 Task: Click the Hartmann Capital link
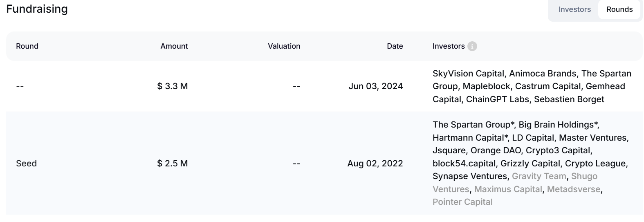click(470, 138)
